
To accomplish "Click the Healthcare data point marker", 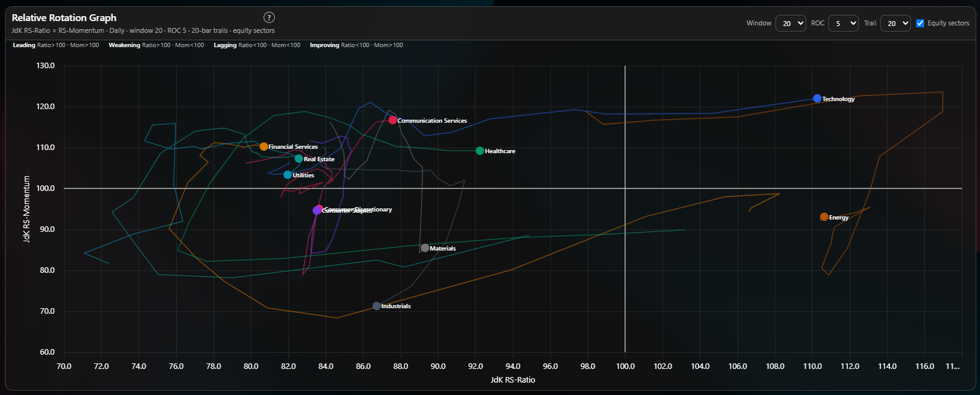I will point(479,151).
